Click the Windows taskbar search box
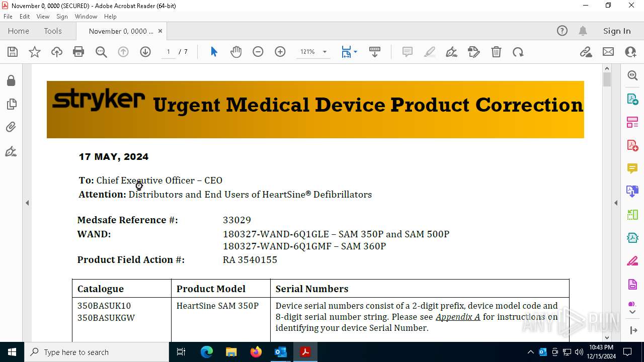Image resolution: width=644 pixels, height=362 pixels. coord(97,352)
